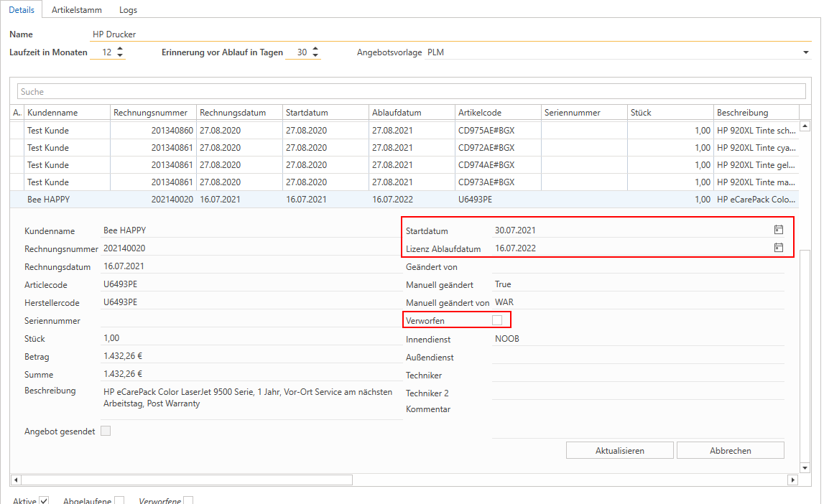Open calendar picker for Lizenz Ablaufdatum
Viewport: 824px width, 504px height.
click(x=778, y=248)
